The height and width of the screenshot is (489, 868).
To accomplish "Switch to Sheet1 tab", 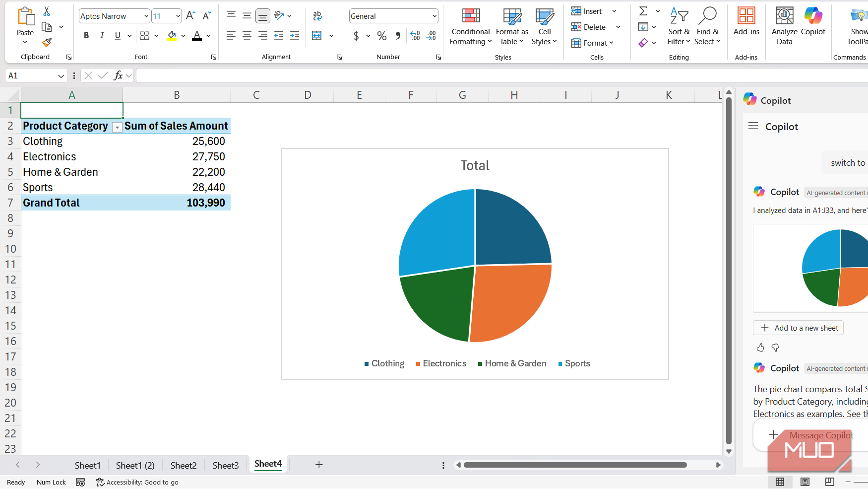I will click(87, 465).
